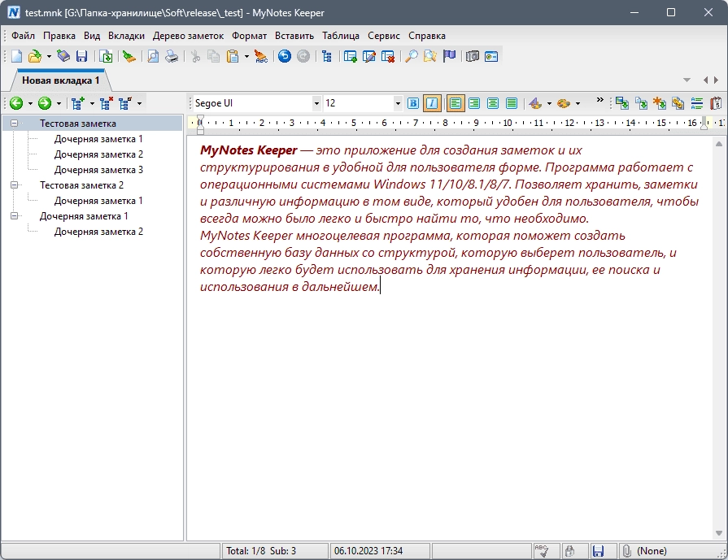Click the blue undo arrow icon

pos(285,57)
